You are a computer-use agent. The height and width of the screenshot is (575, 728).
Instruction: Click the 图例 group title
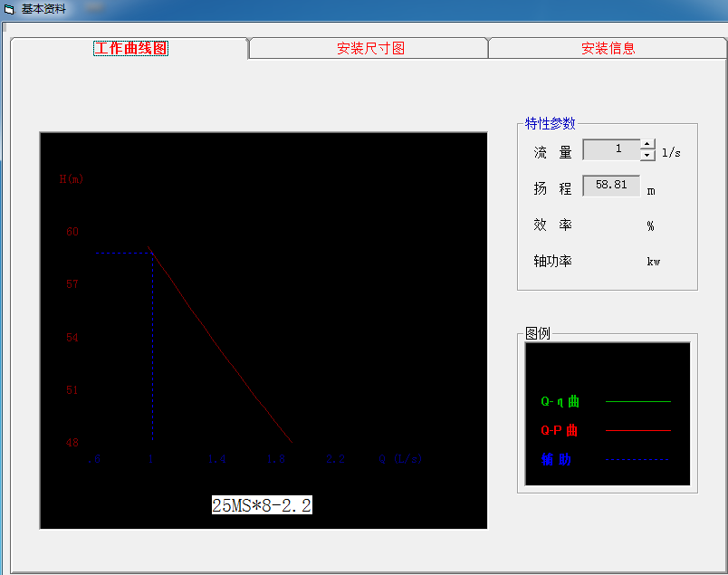[538, 333]
